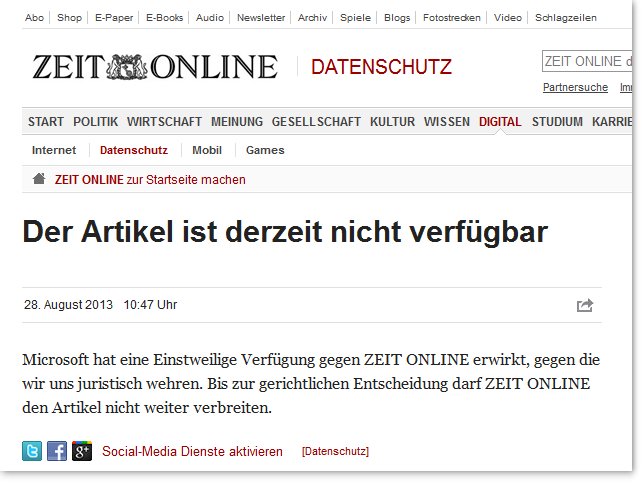
Task: Click the Twitter share icon
Action: tap(32, 451)
